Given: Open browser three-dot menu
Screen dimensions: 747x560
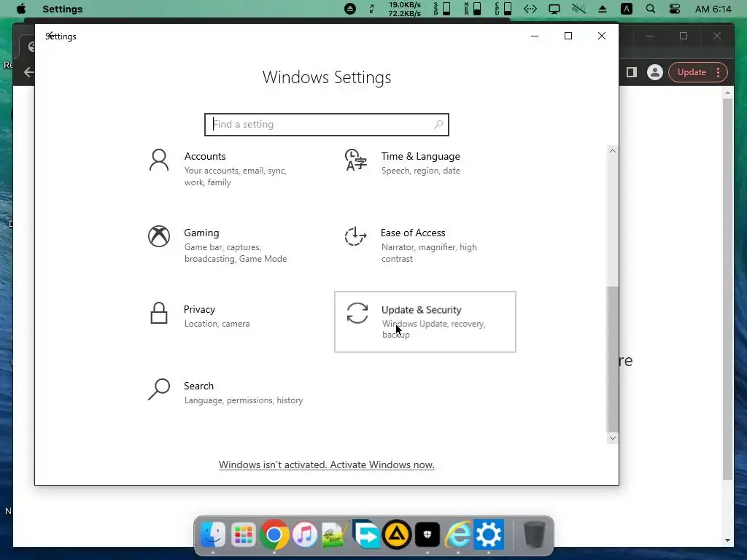Looking at the screenshot, I should pyautogui.click(x=718, y=72).
